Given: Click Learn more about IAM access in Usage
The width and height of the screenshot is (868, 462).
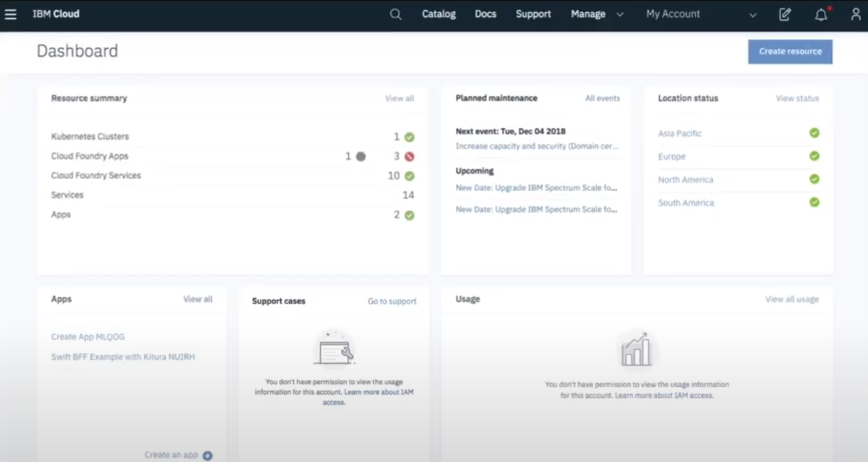Looking at the screenshot, I should pos(664,396).
